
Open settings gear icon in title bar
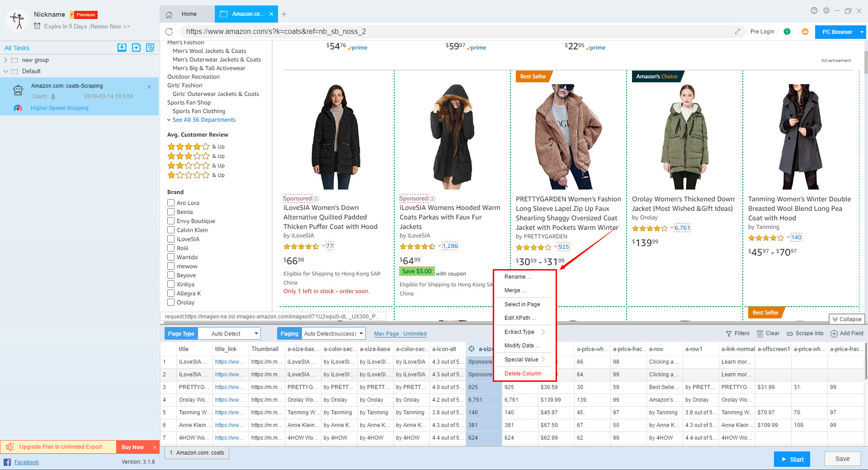826,10
